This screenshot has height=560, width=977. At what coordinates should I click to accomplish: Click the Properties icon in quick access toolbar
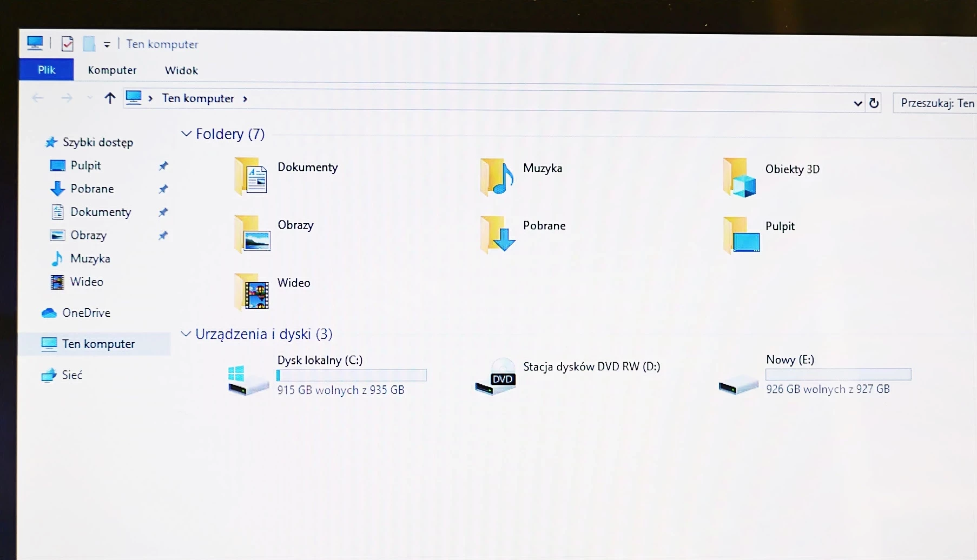click(68, 43)
